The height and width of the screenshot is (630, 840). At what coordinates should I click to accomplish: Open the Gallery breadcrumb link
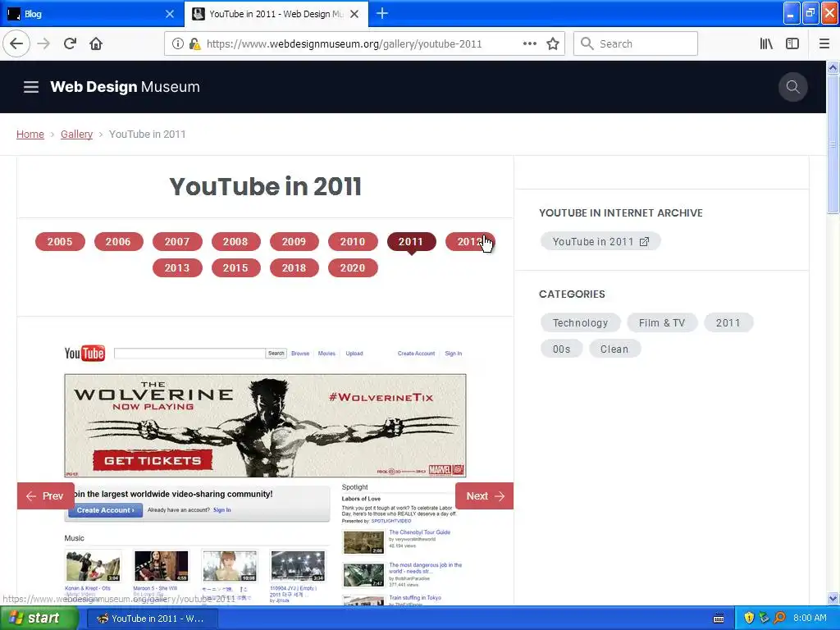[76, 134]
